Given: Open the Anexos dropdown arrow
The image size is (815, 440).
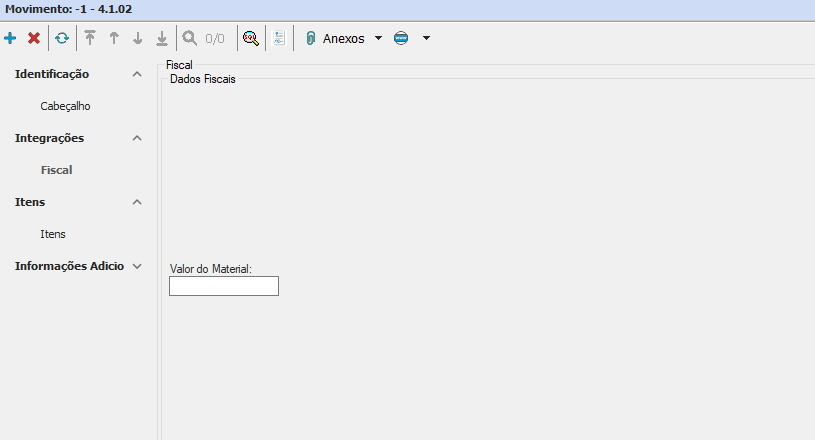Looking at the screenshot, I should pyautogui.click(x=378, y=38).
